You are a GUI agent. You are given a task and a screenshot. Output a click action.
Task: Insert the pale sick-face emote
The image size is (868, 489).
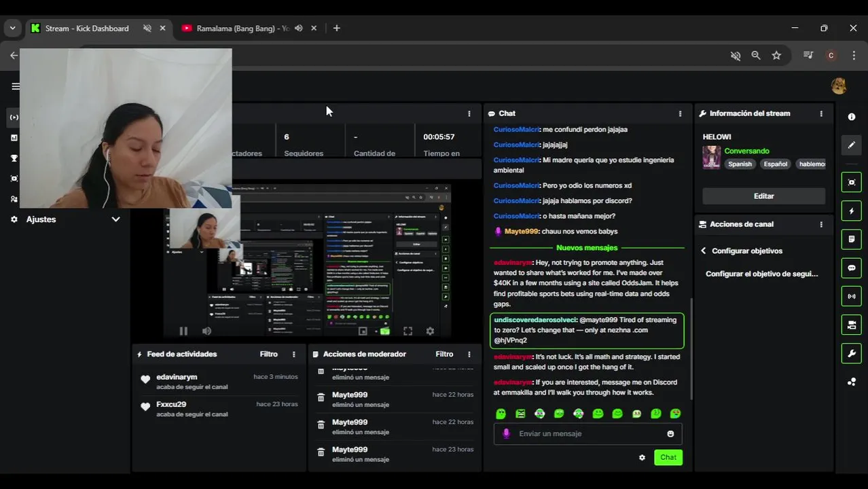(x=636, y=413)
